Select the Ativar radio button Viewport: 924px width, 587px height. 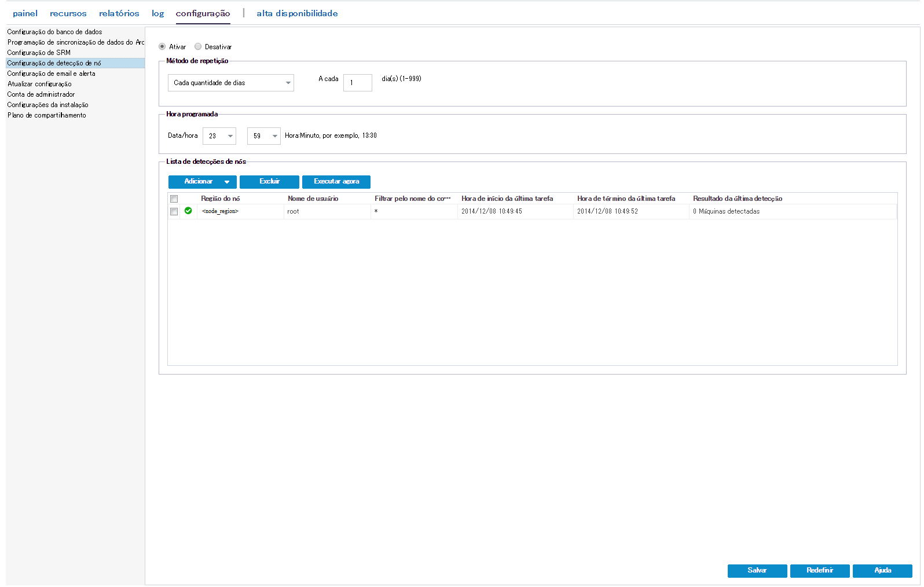coord(162,46)
